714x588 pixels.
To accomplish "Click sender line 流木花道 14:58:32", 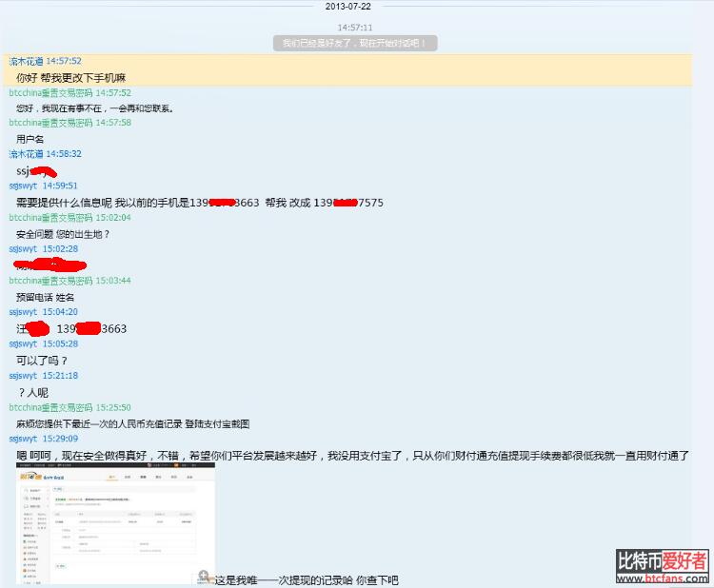I will [x=45, y=154].
